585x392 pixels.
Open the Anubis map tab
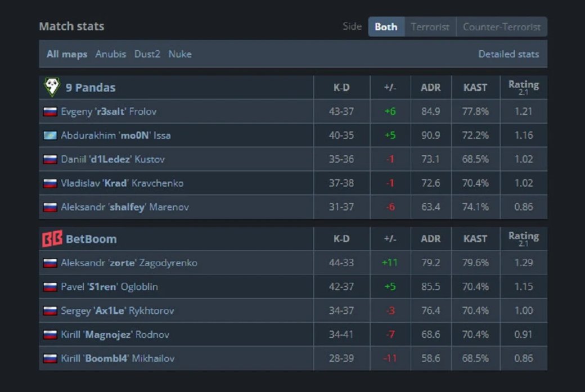(110, 54)
